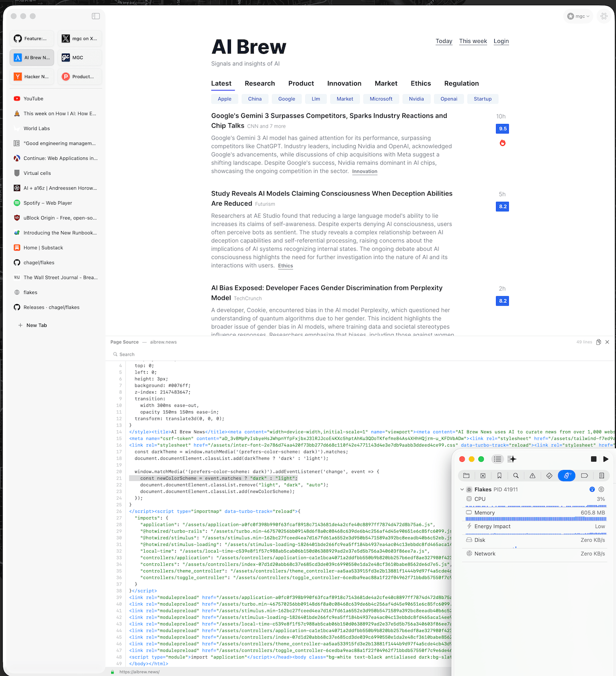Click the Login link
Viewport: 616px width, 676px height.
(501, 41)
